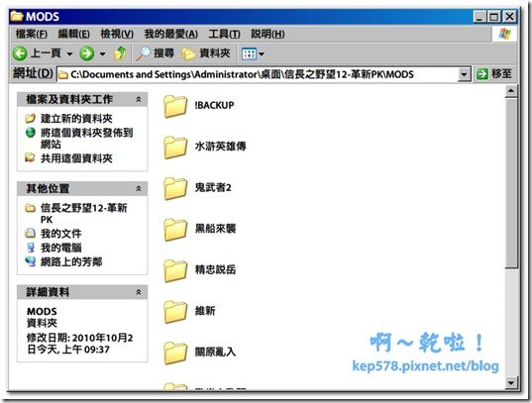Select the 維新 folder icon

click(175, 312)
